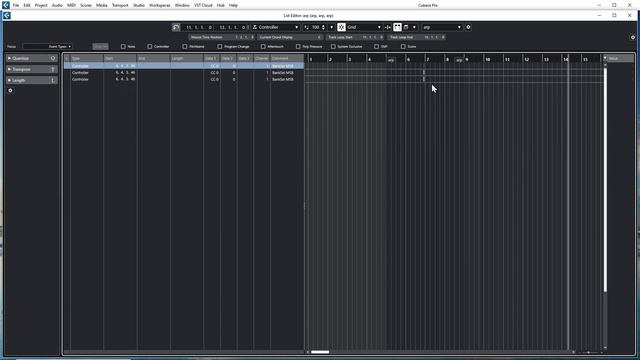Click the Comment column header
Viewport: 640px width, 360px height.
(287, 58)
